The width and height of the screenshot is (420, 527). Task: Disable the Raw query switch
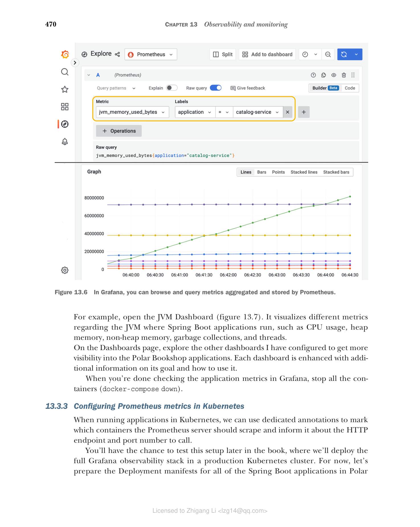tap(216, 88)
